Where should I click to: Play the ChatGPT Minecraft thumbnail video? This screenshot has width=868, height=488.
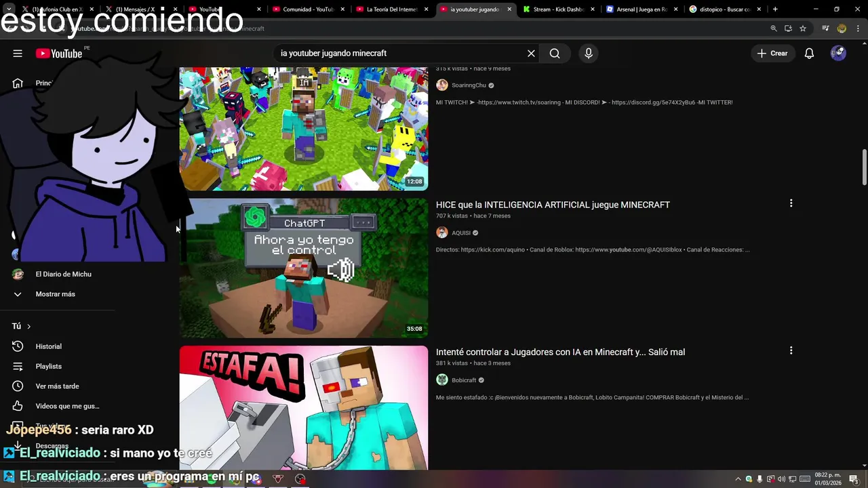(304, 268)
